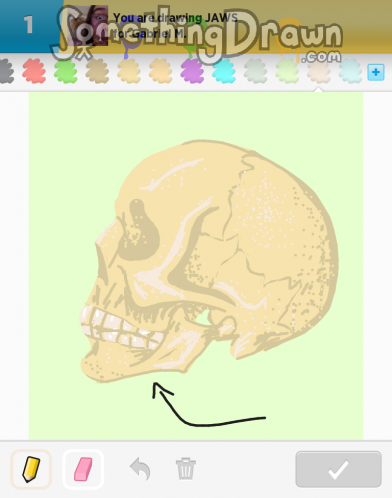Screen dimensions: 392x498
Task: Pick the gray color swatch
Action: click(x=6, y=71)
